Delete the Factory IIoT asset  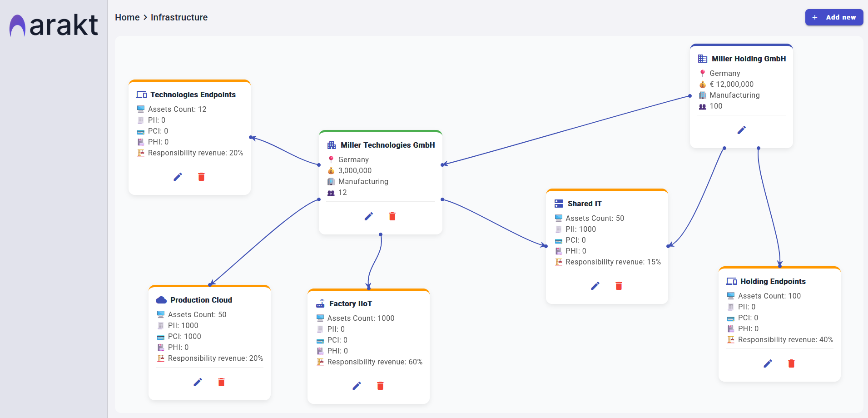point(380,386)
